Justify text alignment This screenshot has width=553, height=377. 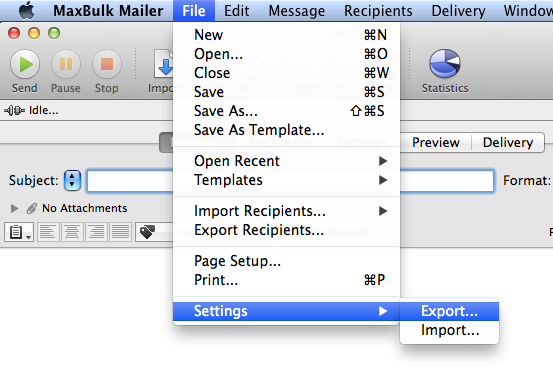click(x=120, y=232)
